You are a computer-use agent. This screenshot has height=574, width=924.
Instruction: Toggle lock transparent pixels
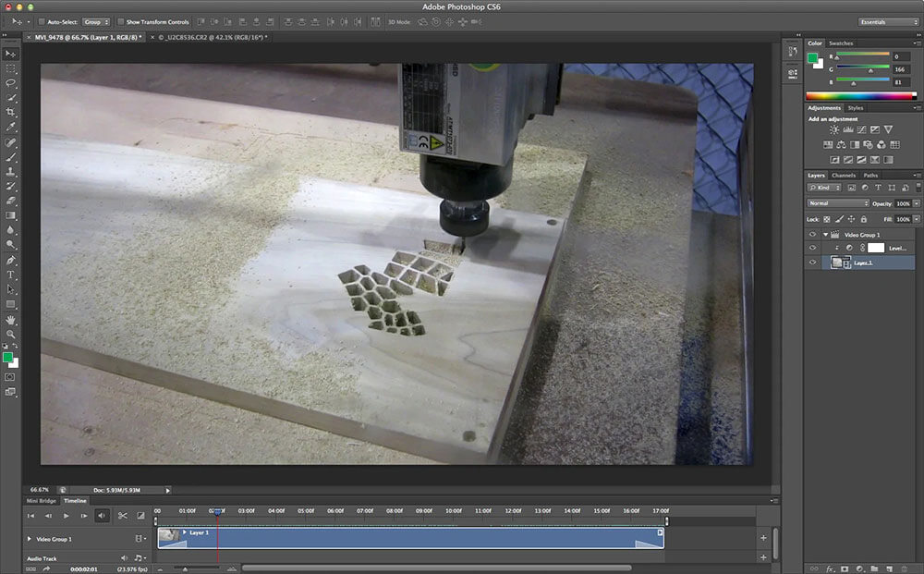pyautogui.click(x=826, y=219)
